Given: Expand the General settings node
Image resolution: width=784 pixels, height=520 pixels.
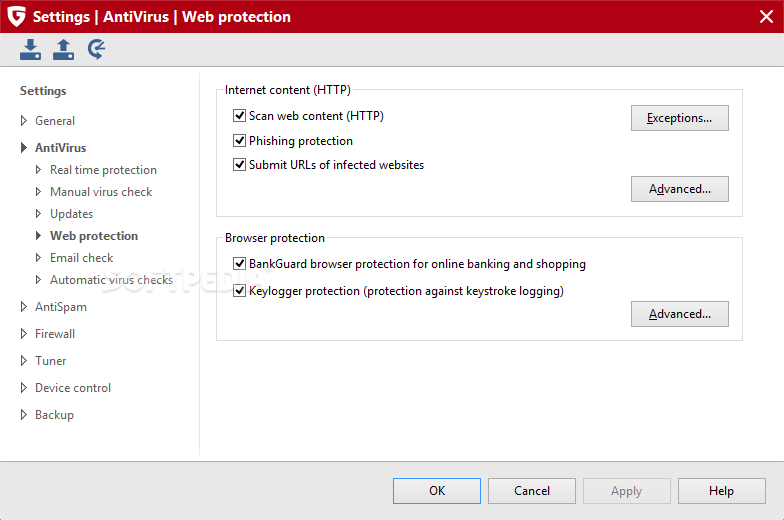Looking at the screenshot, I should point(24,120).
